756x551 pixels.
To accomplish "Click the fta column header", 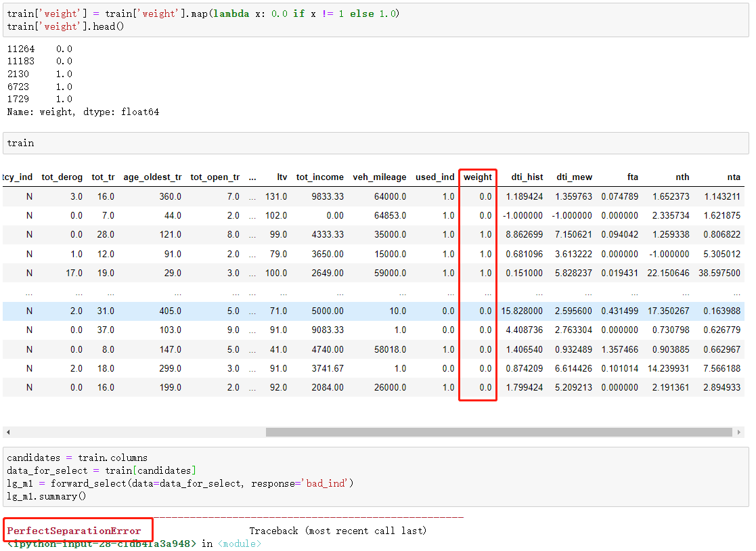I will point(632,177).
